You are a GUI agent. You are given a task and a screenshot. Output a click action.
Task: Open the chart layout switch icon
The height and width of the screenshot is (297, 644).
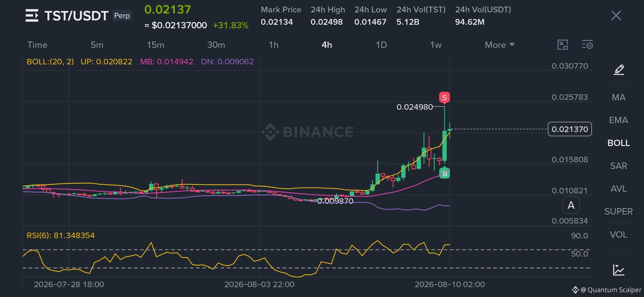[x=563, y=45]
